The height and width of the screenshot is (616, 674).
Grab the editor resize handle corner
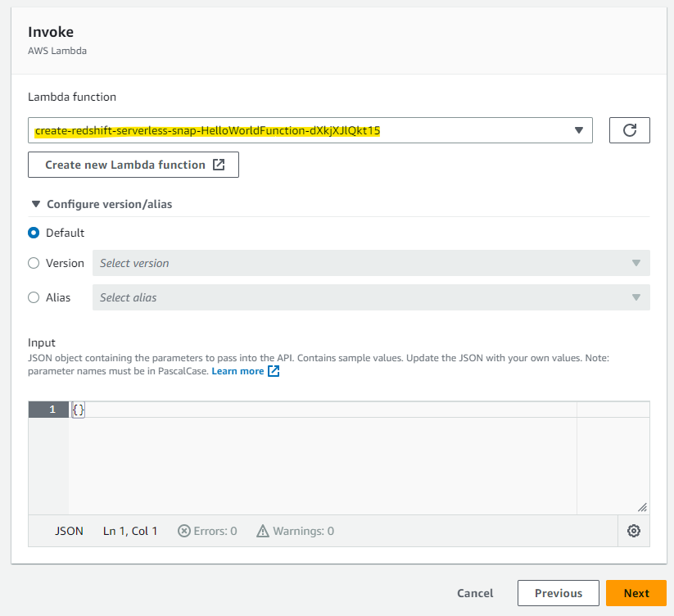[642, 508]
